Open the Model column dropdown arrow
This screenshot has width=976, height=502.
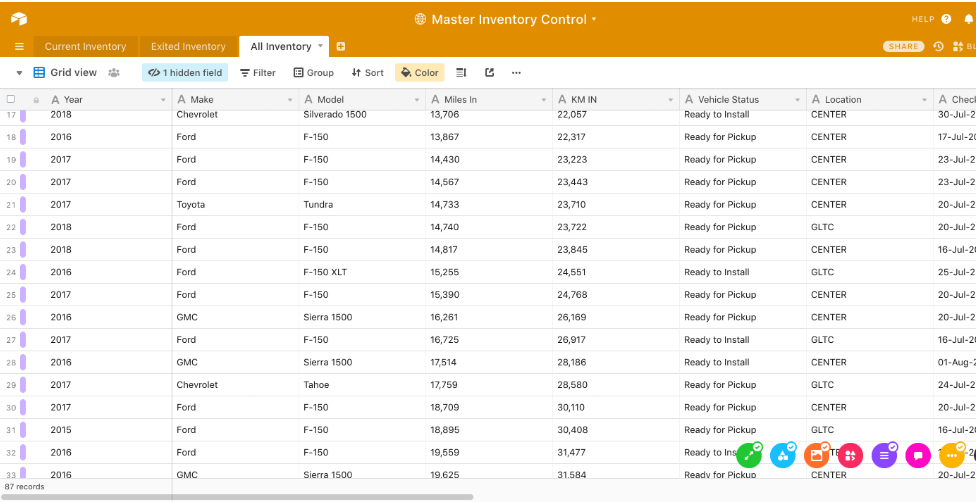[x=417, y=100]
